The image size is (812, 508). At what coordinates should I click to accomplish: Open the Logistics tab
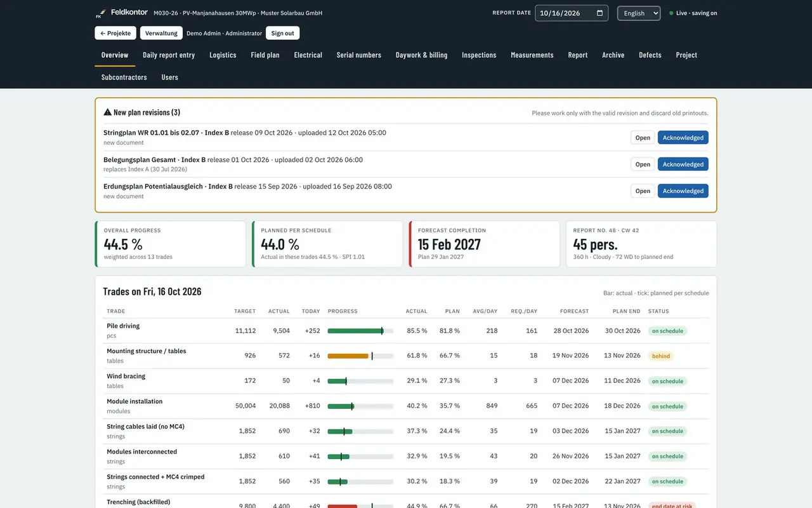pyautogui.click(x=223, y=55)
